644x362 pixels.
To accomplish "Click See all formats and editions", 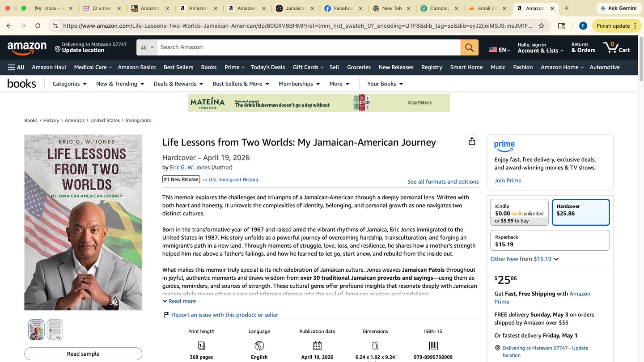I will [x=443, y=181].
